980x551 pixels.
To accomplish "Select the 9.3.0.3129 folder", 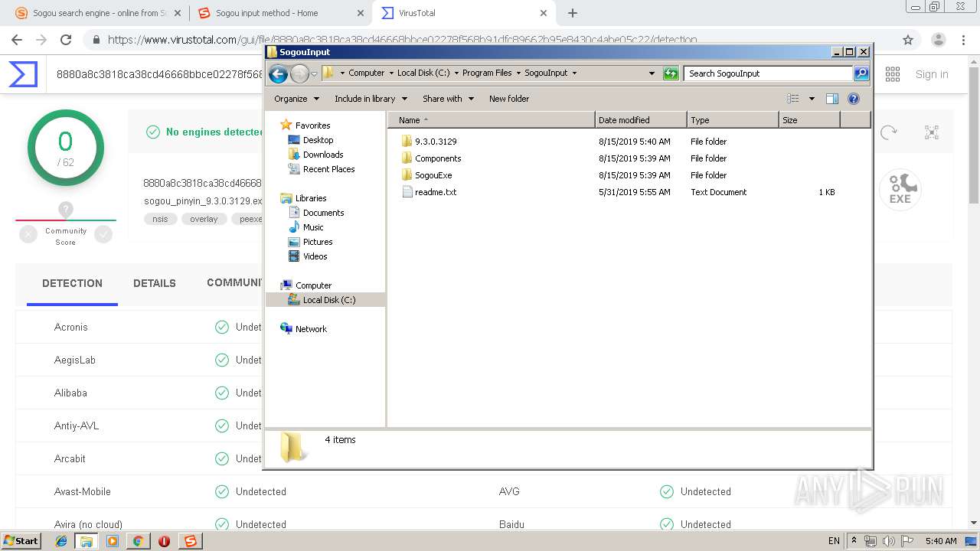I will click(436, 142).
